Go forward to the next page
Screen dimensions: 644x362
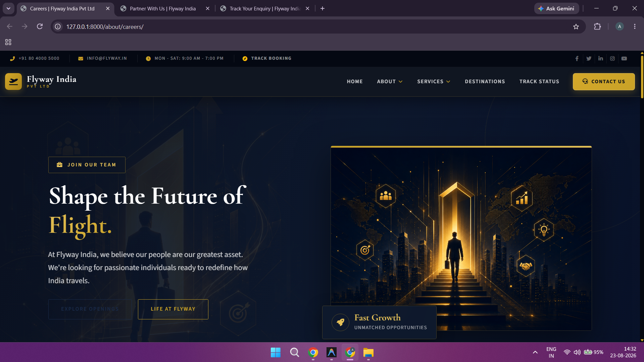pyautogui.click(x=24, y=27)
